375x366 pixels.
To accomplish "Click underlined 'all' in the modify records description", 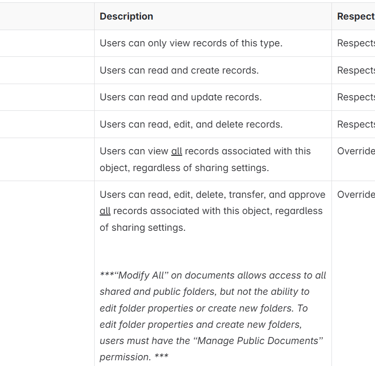I will (x=105, y=211).
